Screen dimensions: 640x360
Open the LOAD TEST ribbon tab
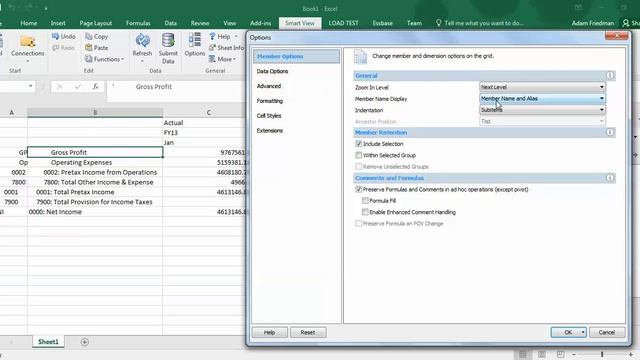click(x=343, y=23)
